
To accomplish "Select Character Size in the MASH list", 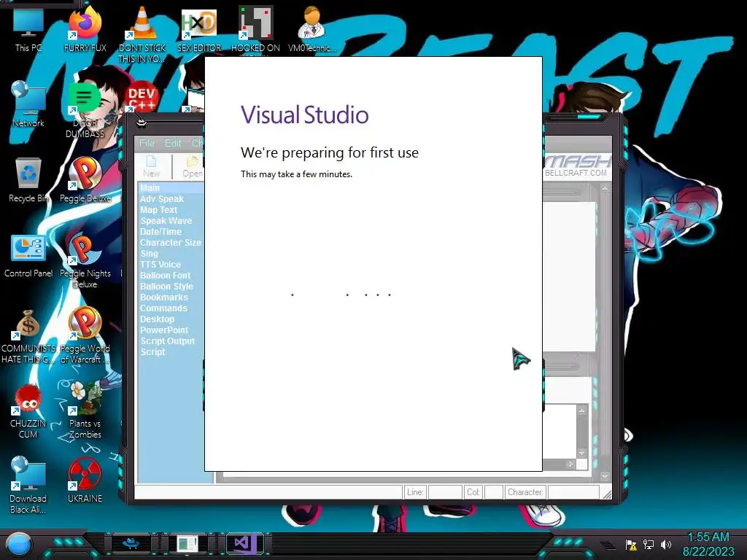I will tap(171, 243).
